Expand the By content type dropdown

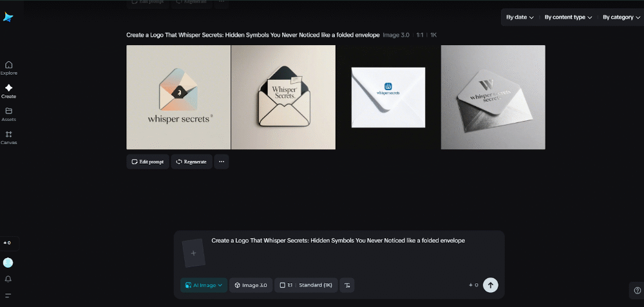pos(569,17)
